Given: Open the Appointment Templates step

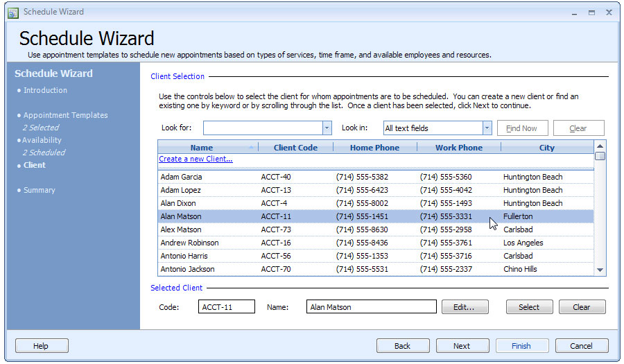Looking at the screenshot, I should point(65,115).
